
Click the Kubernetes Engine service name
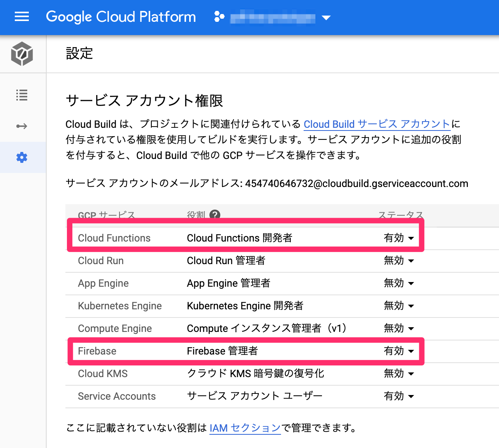(x=120, y=306)
